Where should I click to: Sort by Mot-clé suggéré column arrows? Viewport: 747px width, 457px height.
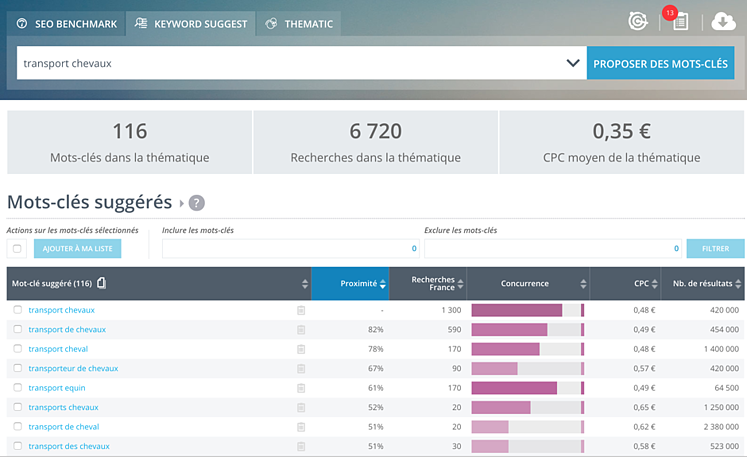pyautogui.click(x=305, y=284)
